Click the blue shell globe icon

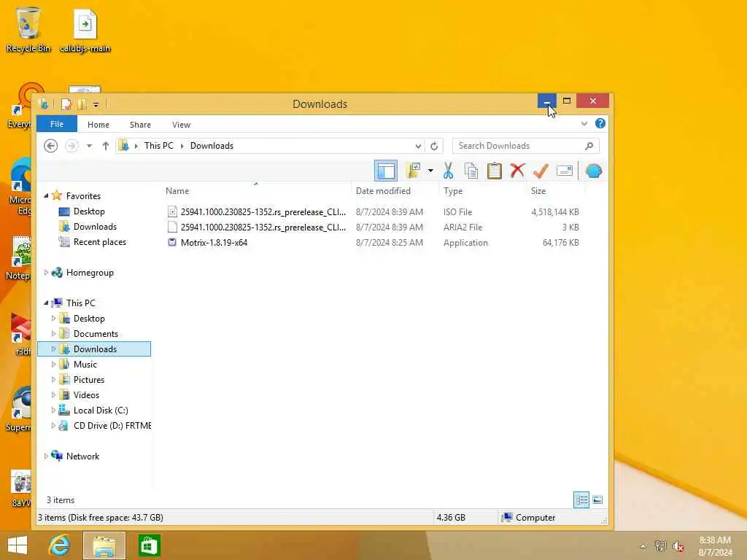(x=593, y=171)
